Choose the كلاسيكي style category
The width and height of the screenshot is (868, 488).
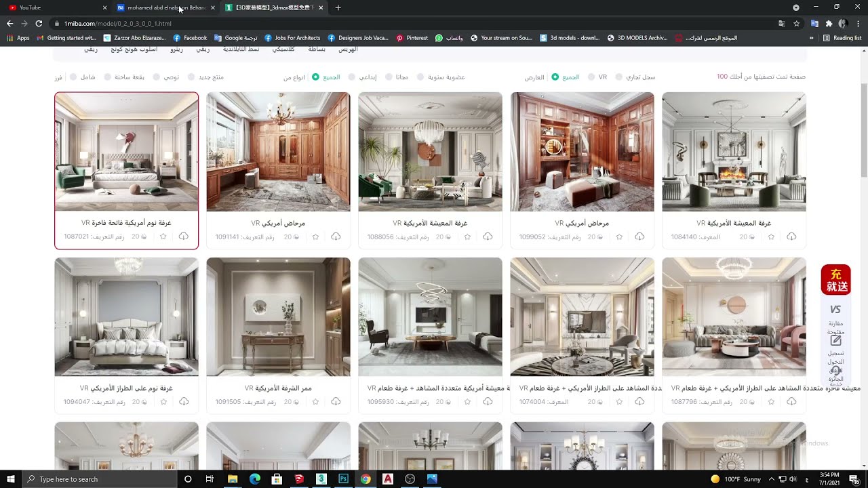283,50
